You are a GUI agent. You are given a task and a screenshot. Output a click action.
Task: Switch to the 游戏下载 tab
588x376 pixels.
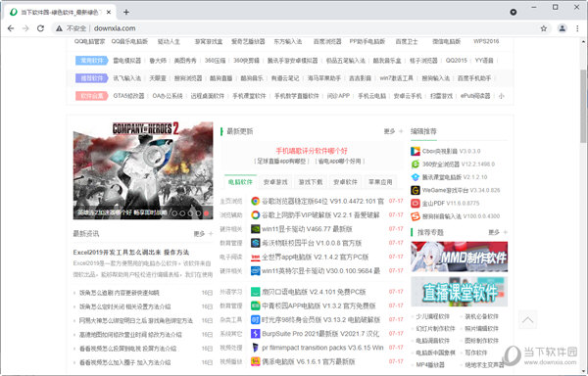point(310,182)
